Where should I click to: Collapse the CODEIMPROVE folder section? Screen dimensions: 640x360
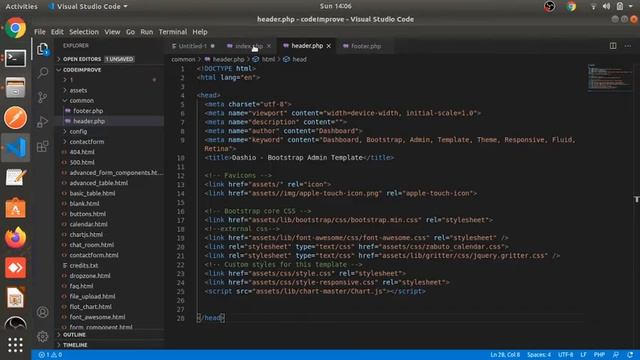point(110,70)
